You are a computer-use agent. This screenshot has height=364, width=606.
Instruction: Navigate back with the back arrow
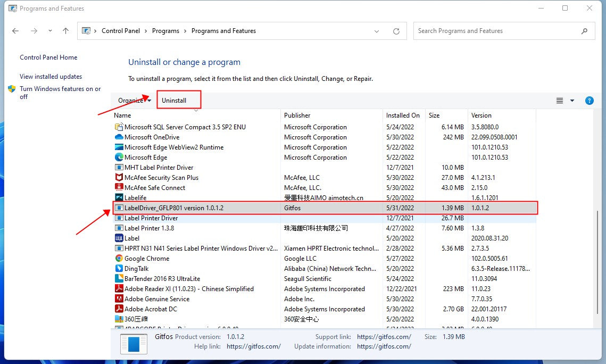(15, 31)
